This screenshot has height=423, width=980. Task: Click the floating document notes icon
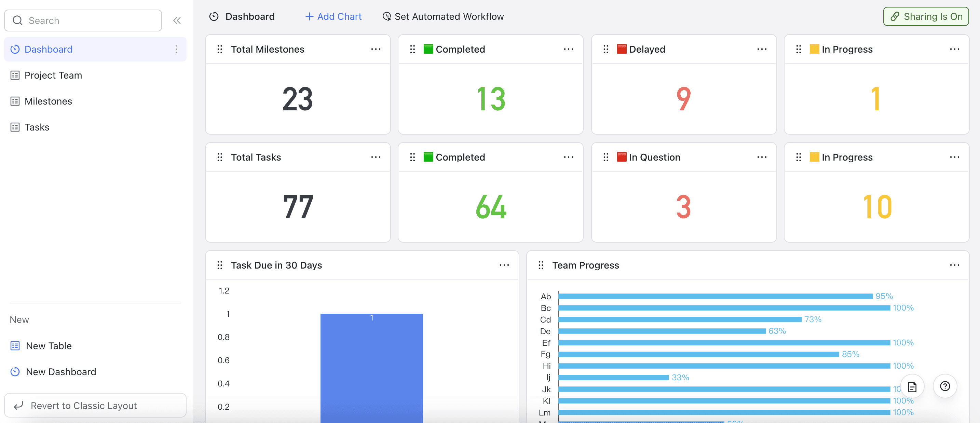912,387
